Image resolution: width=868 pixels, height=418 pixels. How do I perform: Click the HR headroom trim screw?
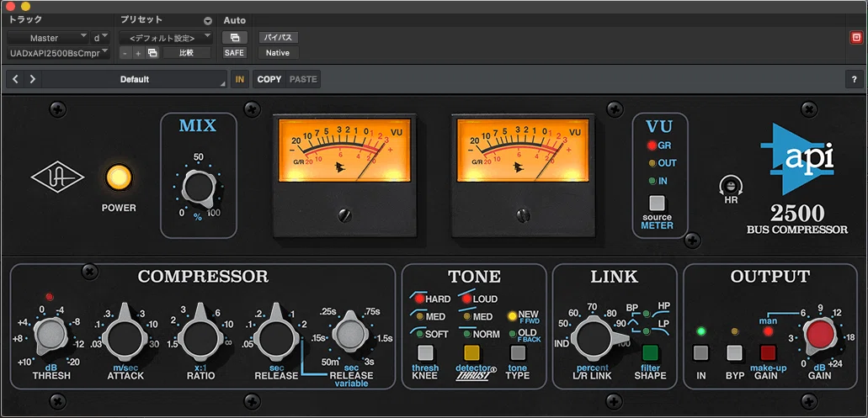pos(731,185)
